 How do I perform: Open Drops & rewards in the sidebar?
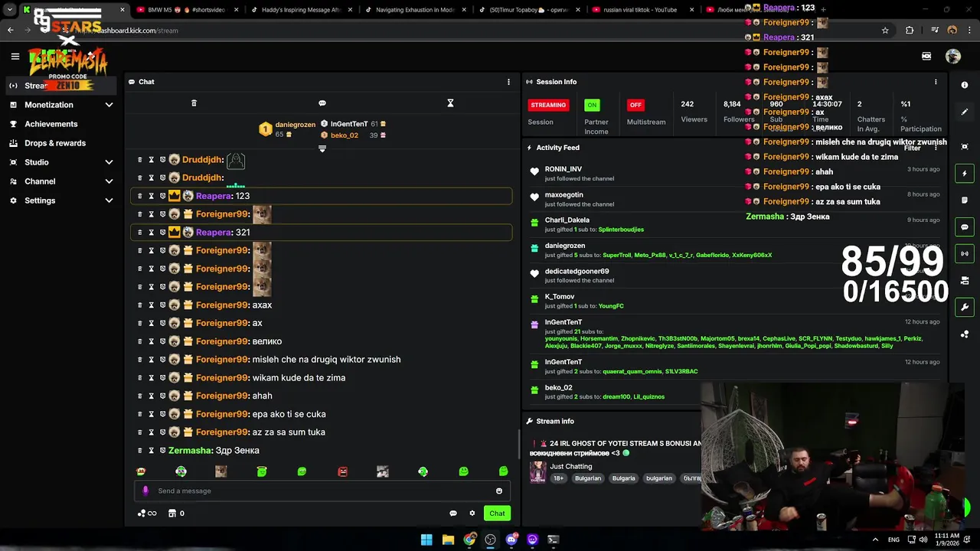tap(55, 143)
